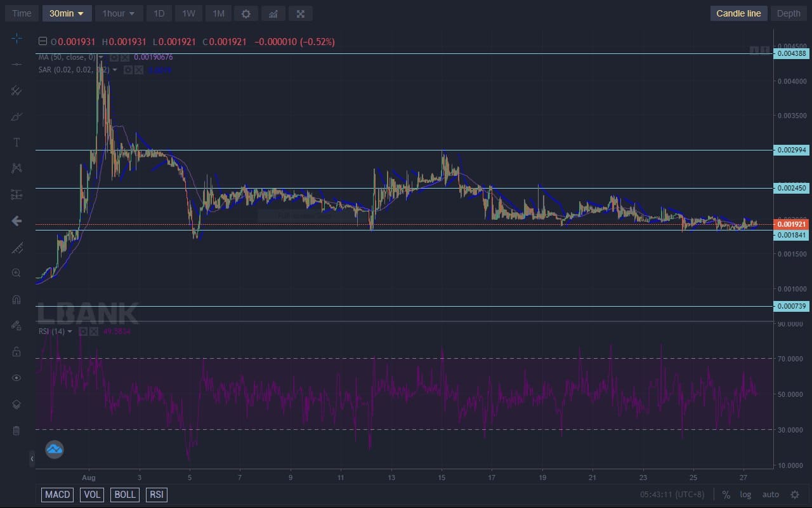Viewport: 812px width, 508px height.
Task: Remove the MA indicator
Action: click(124, 57)
